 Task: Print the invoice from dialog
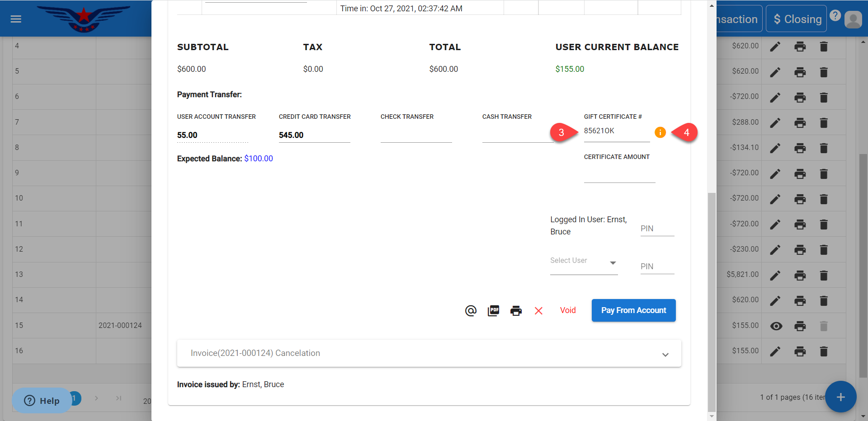pos(516,311)
